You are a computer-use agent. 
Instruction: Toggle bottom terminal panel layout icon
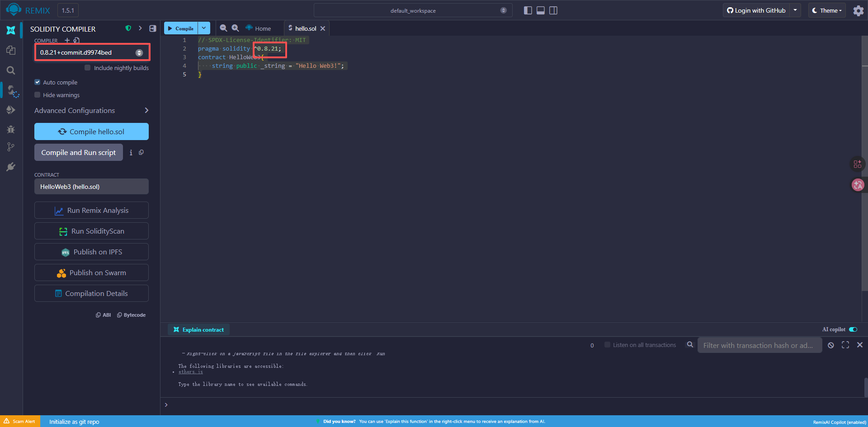[540, 10]
